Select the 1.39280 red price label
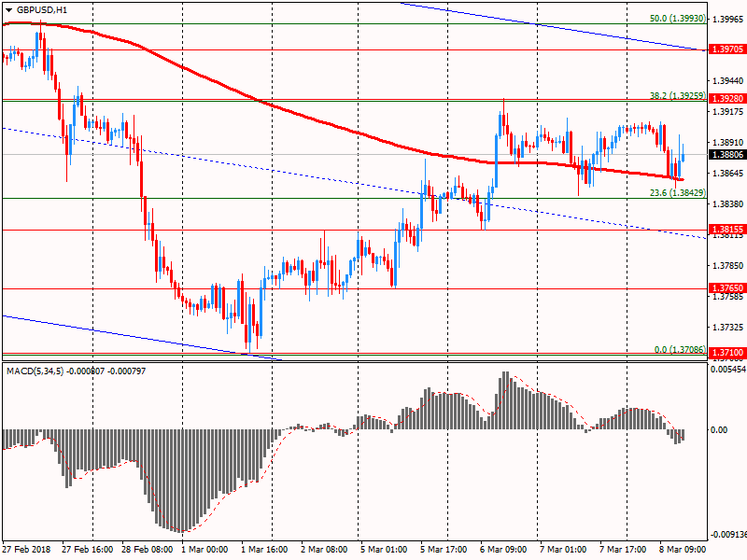This screenshot has width=747, height=560. click(x=727, y=99)
